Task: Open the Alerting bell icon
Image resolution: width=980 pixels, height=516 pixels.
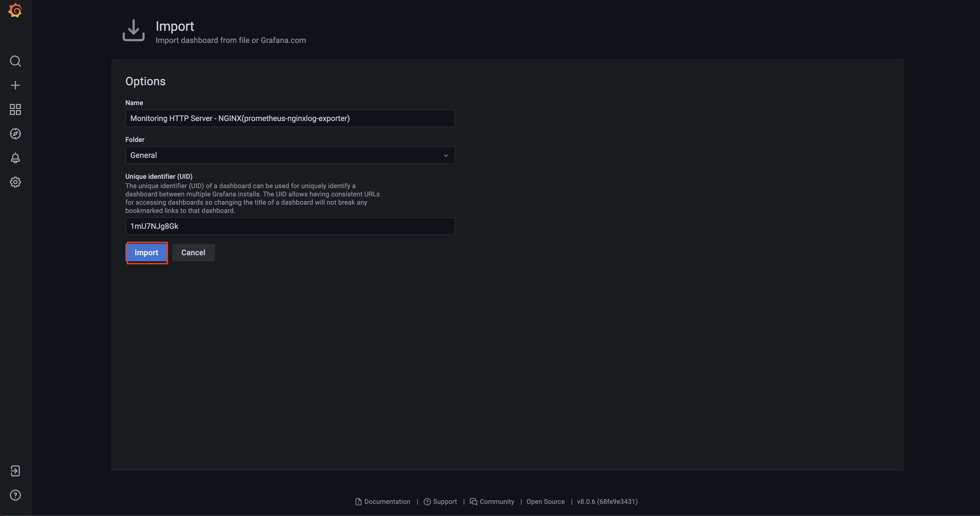Action: pyautogui.click(x=15, y=158)
